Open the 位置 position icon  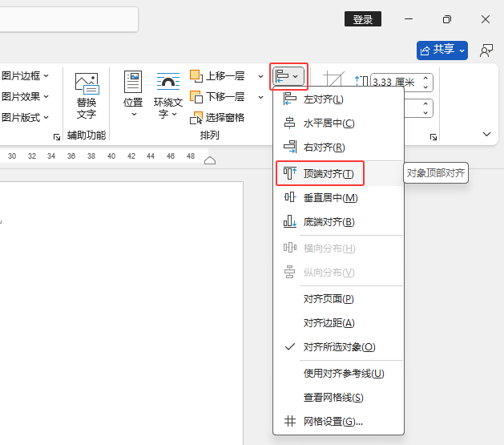[x=133, y=82]
